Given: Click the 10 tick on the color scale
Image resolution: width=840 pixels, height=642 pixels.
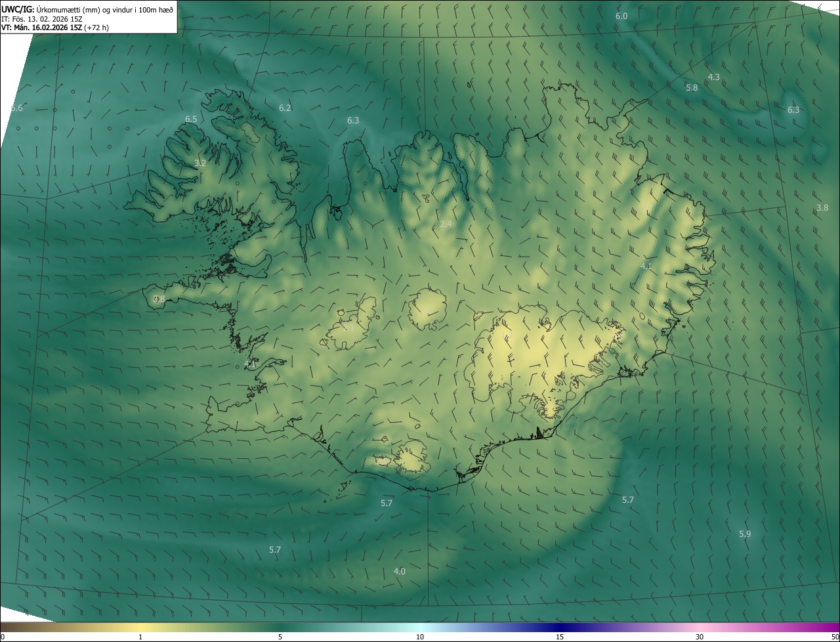Looking at the screenshot, I should 420,637.
